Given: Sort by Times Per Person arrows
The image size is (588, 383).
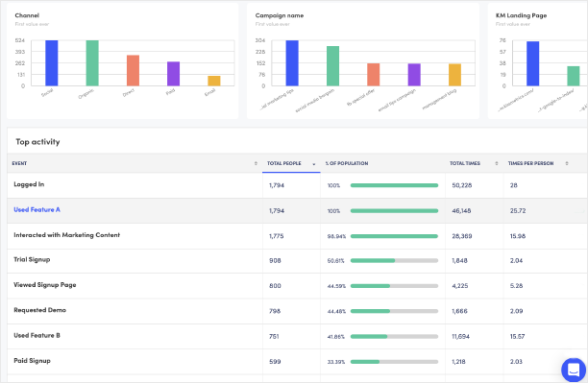Looking at the screenshot, I should pos(567,163).
